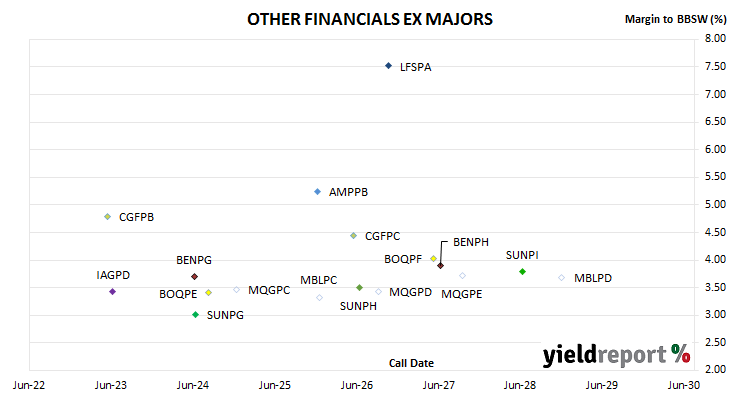This screenshot has height=399, width=730.
Task: Click the BENPH data label text
Action: (471, 242)
